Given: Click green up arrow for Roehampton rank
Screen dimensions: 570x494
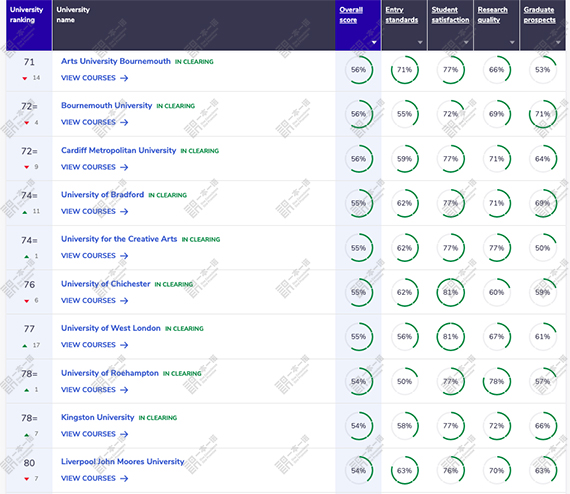Looking at the screenshot, I should pyautogui.click(x=26, y=390).
